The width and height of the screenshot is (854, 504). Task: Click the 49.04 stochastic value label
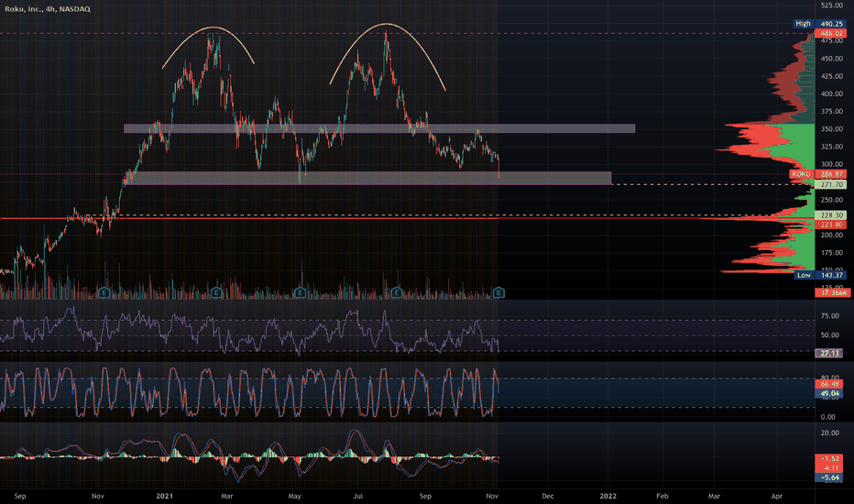[828, 393]
